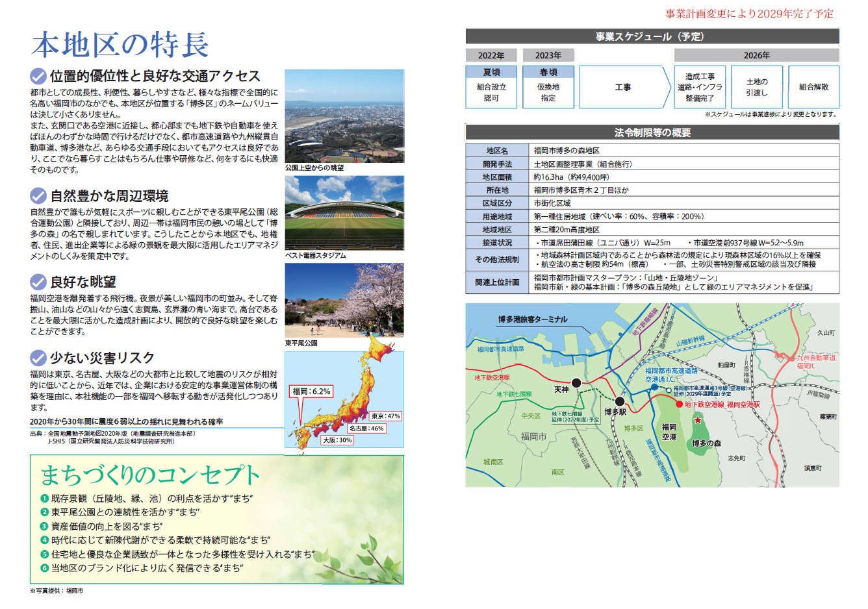Screen dimensions: 868x609
Task: Click the checkmark icon beside 自然豊かな周辺環境
Action: click(38, 195)
